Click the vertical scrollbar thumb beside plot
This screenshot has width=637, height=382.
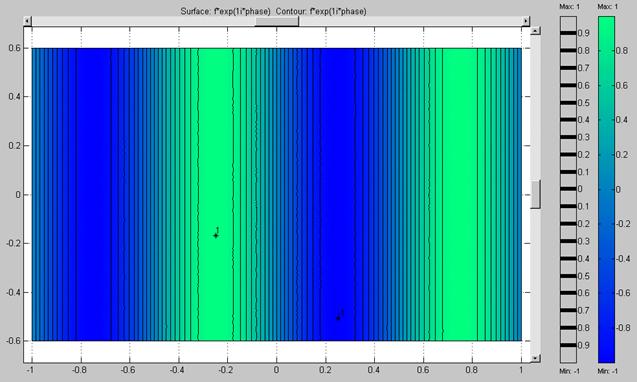click(536, 195)
